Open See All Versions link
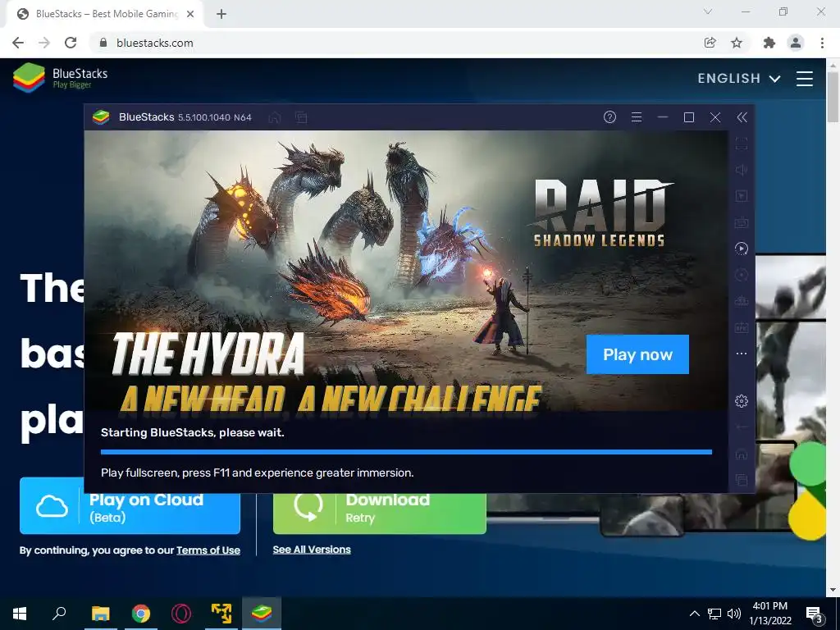Screen dimensions: 840x630 312,550
